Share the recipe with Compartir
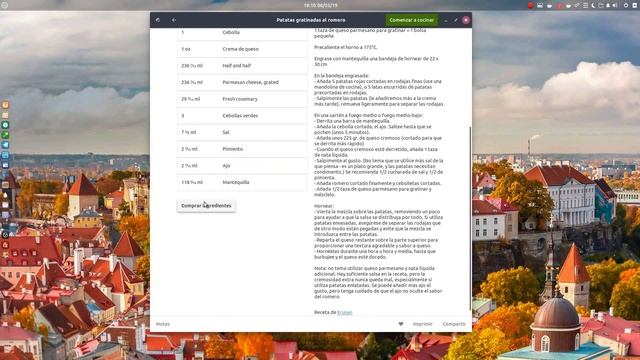 [x=454, y=324]
